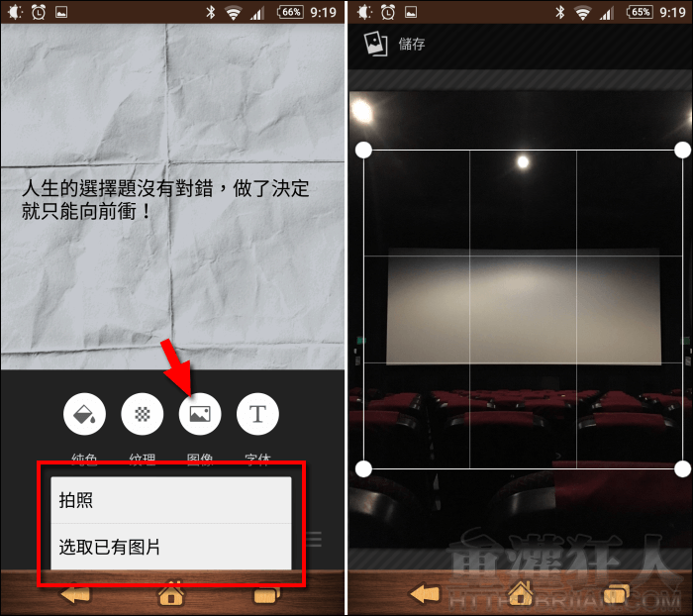Open recent apps on right phone screen

(x=617, y=594)
